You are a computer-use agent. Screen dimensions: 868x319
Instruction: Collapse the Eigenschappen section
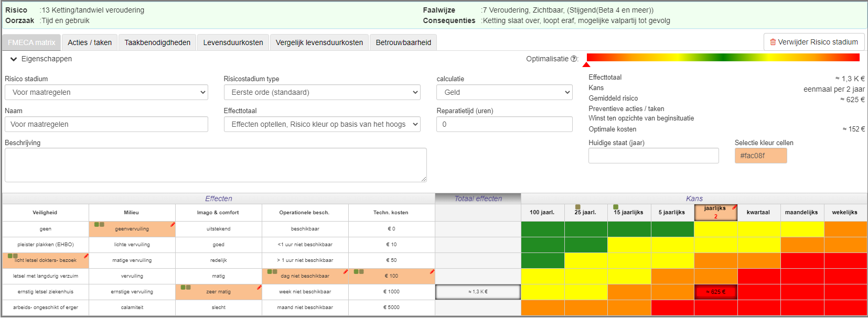pos(14,59)
